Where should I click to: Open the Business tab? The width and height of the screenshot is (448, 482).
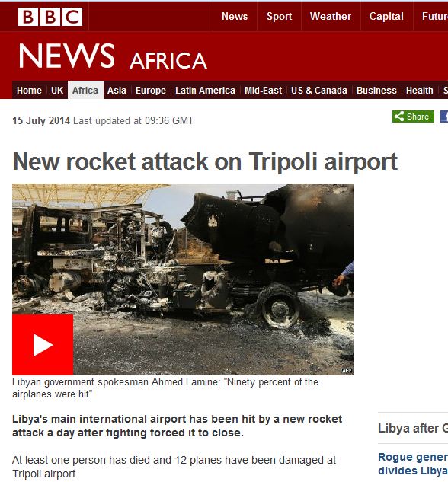tap(376, 91)
